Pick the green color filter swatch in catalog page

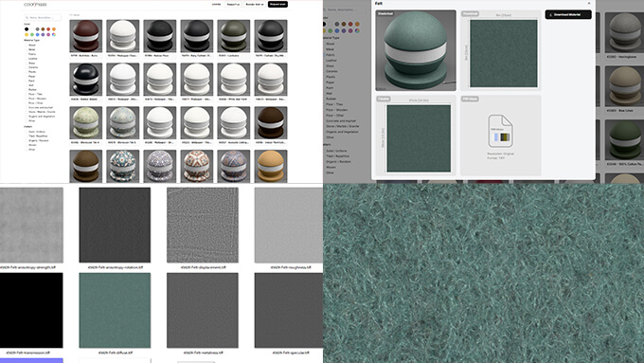(x=32, y=34)
